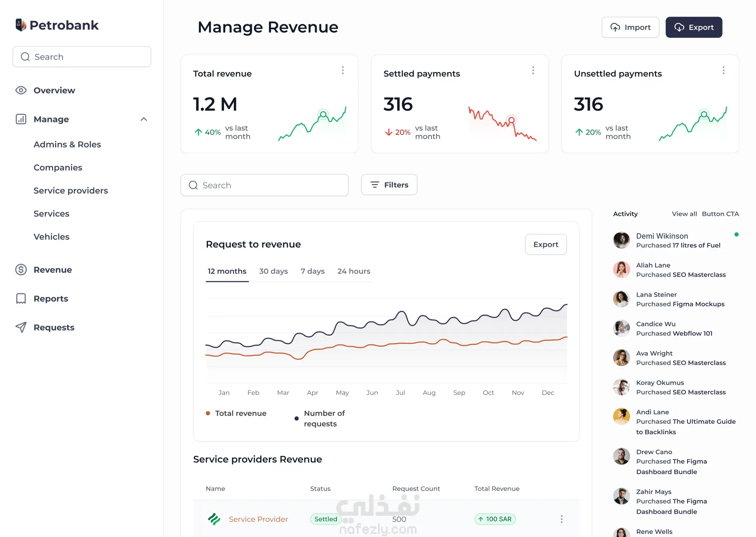
Task: Click the Service Provider row logo
Action: [214, 519]
